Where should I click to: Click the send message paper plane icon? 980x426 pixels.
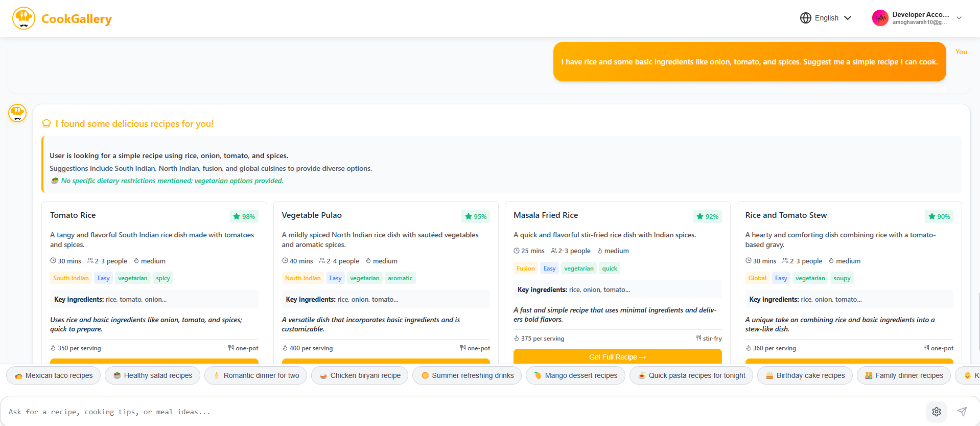click(962, 412)
